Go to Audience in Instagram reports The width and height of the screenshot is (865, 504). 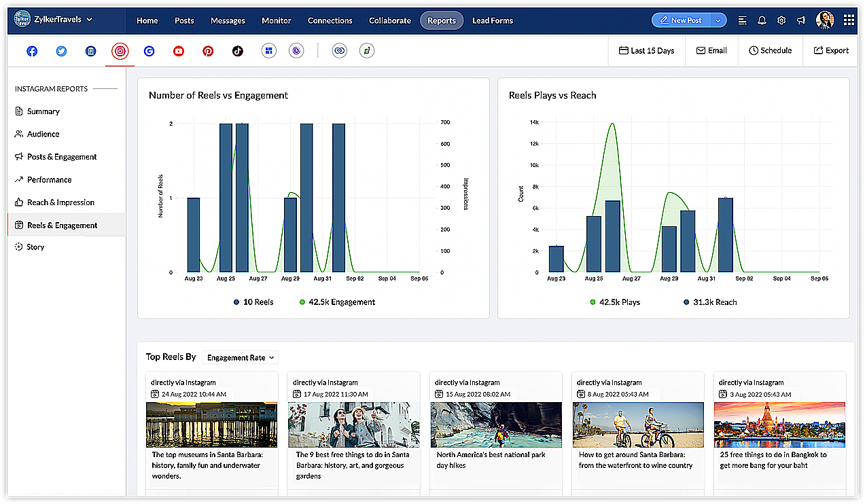point(43,134)
